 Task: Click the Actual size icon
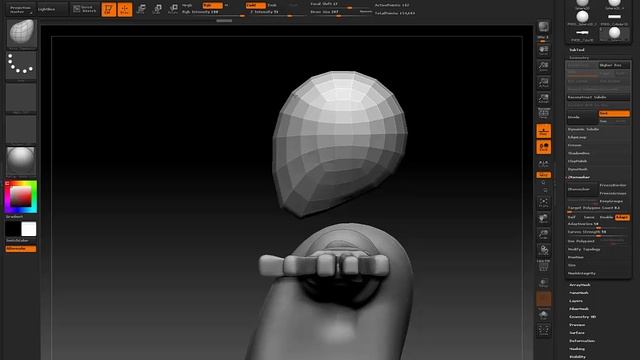pos(543,82)
